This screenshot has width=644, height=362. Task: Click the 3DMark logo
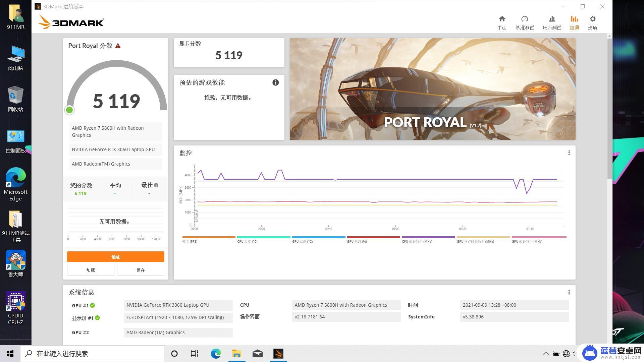[x=71, y=22]
